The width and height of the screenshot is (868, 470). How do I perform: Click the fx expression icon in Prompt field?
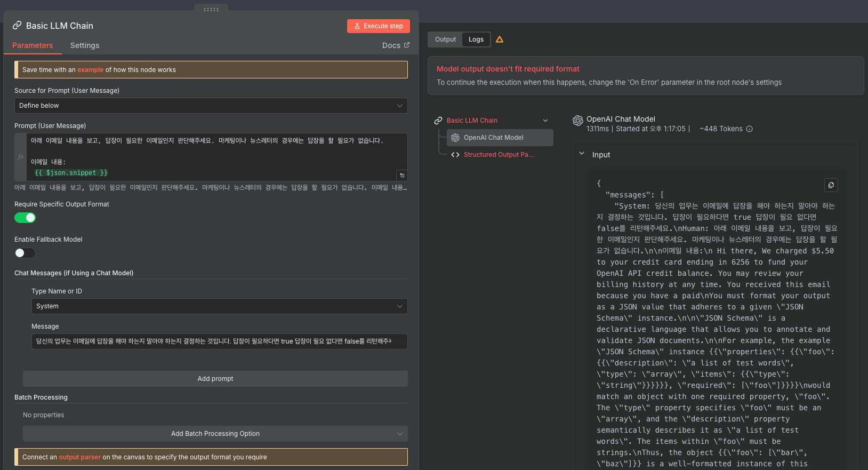[21, 157]
